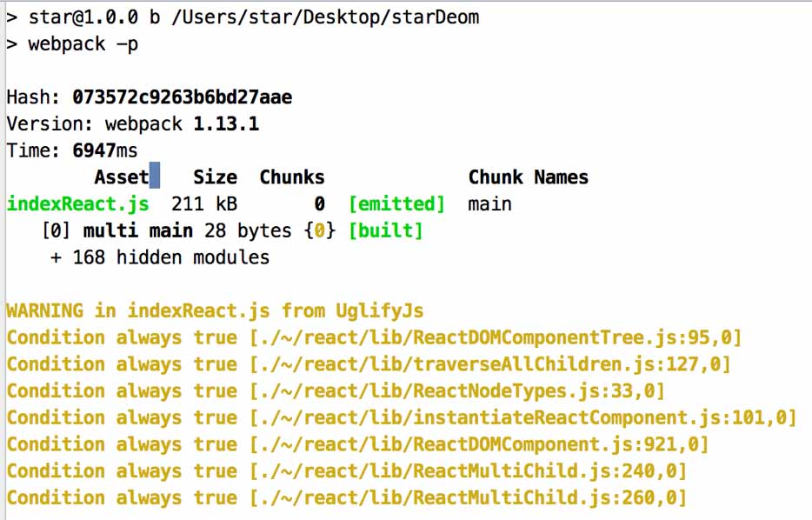Click the 'main' chunk name
This screenshot has height=520, width=812.
489,204
